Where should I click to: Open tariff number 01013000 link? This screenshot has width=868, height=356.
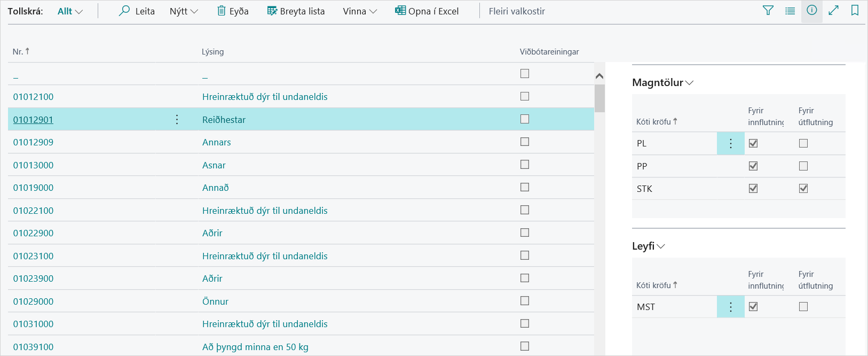(x=33, y=165)
